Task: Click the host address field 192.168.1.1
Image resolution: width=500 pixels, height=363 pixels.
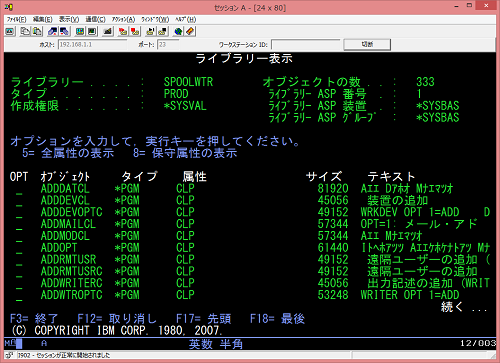Action: coord(92,44)
